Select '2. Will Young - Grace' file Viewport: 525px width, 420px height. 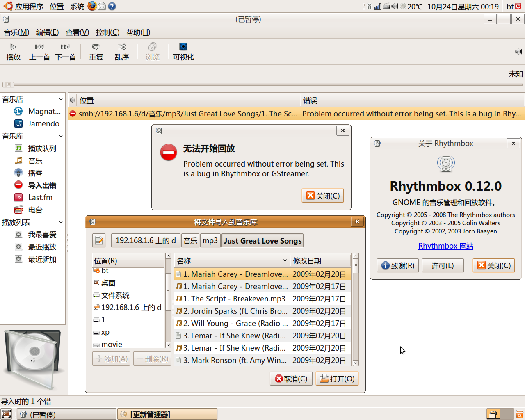point(262,323)
